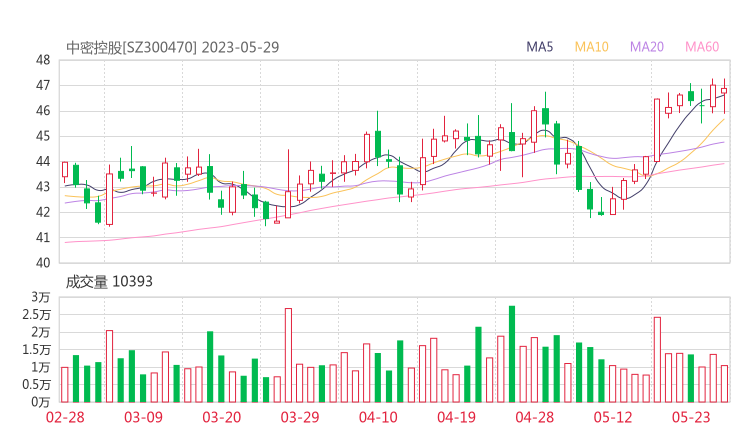Click the 43 price axis label
This screenshot has height=440, width=740.
43,187
